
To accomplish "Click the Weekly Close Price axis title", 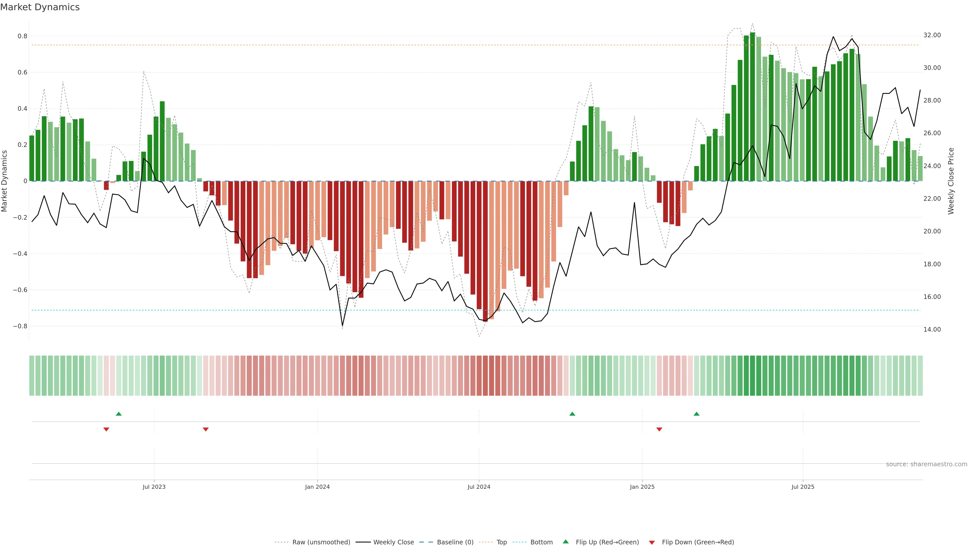I will coord(951,181).
